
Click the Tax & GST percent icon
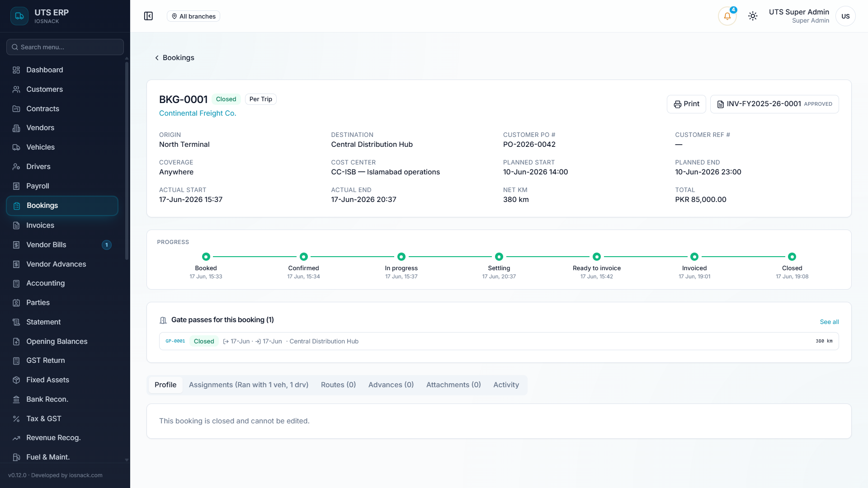tap(16, 419)
